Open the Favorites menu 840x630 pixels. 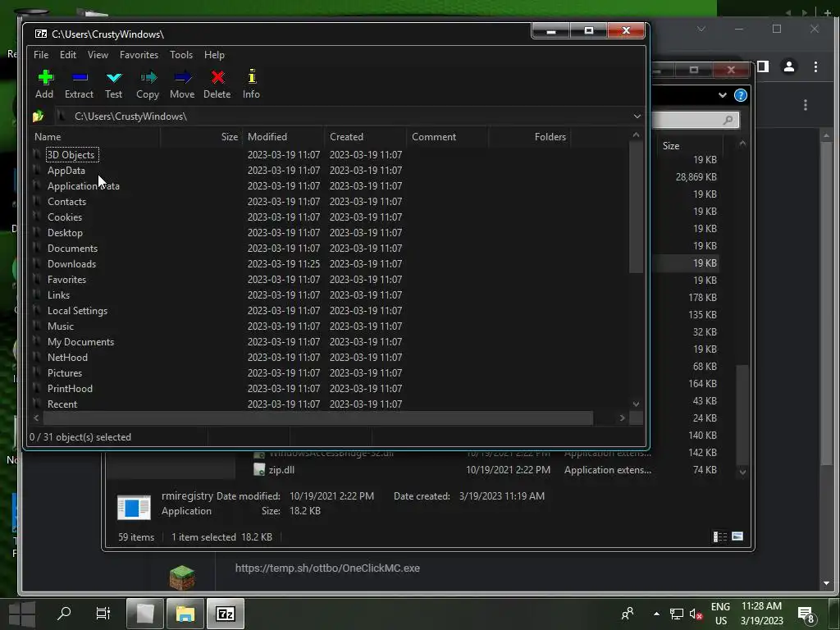pyautogui.click(x=139, y=55)
